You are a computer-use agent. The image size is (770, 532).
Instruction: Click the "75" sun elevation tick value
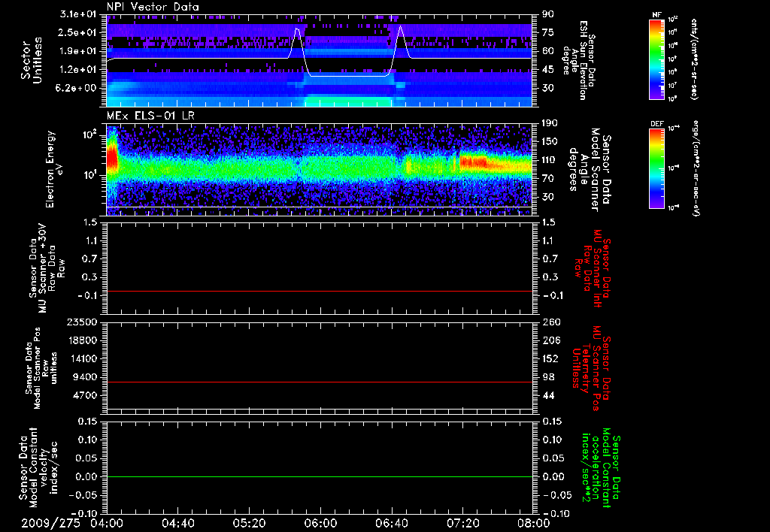click(548, 32)
